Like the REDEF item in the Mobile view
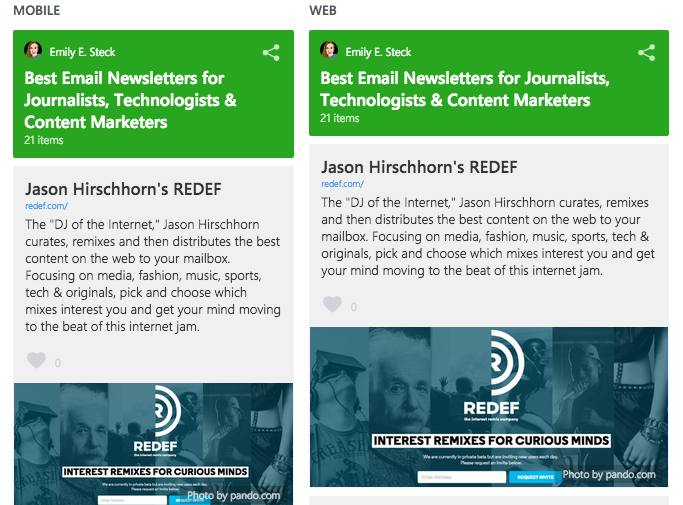The image size is (683, 505). (37, 360)
